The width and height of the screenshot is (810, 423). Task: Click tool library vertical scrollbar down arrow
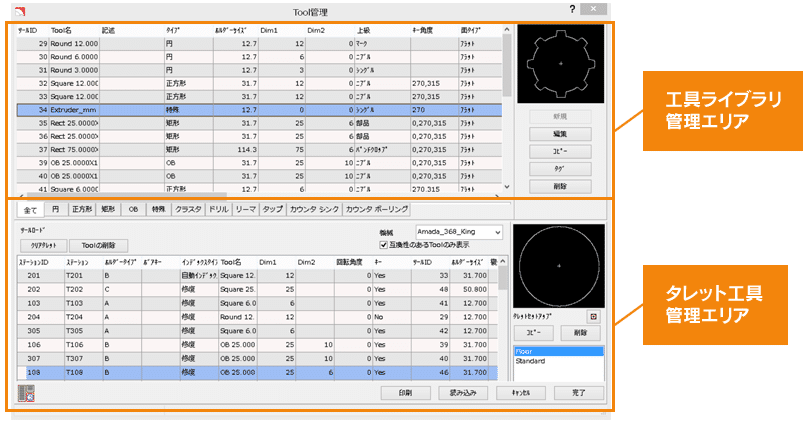click(x=507, y=187)
